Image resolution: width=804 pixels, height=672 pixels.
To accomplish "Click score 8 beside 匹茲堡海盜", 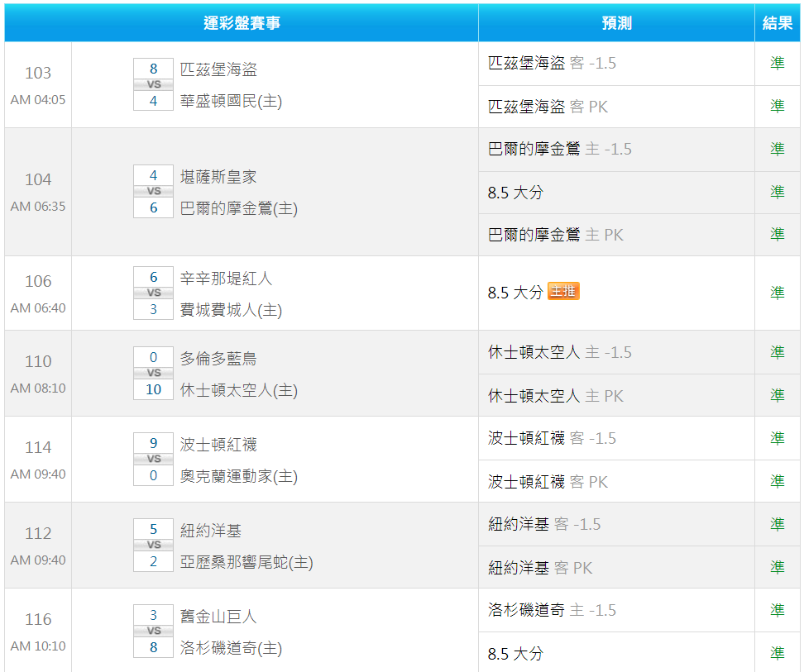I will coord(153,69).
